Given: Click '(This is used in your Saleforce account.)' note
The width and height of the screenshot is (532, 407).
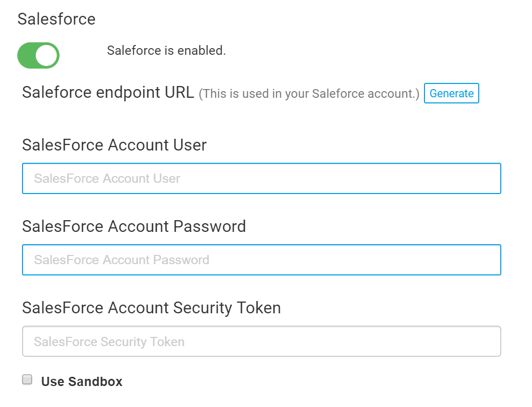Looking at the screenshot, I should 309,94.
